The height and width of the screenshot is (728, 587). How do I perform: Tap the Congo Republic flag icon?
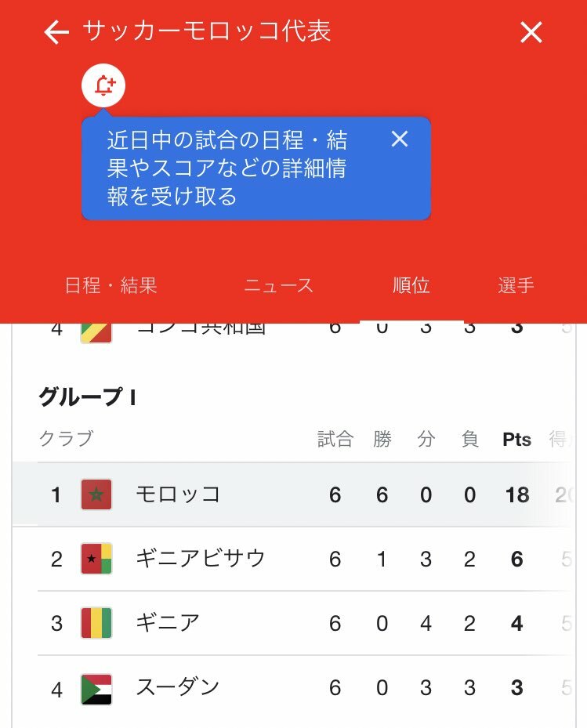[96, 330]
